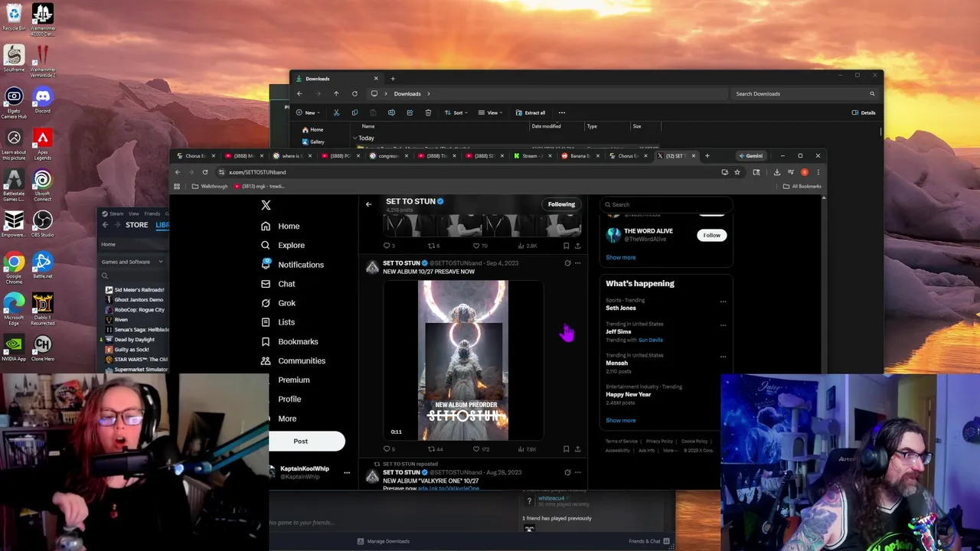Switch to the Stream Chrome tab
This screenshot has height=551, width=980.
click(531, 156)
